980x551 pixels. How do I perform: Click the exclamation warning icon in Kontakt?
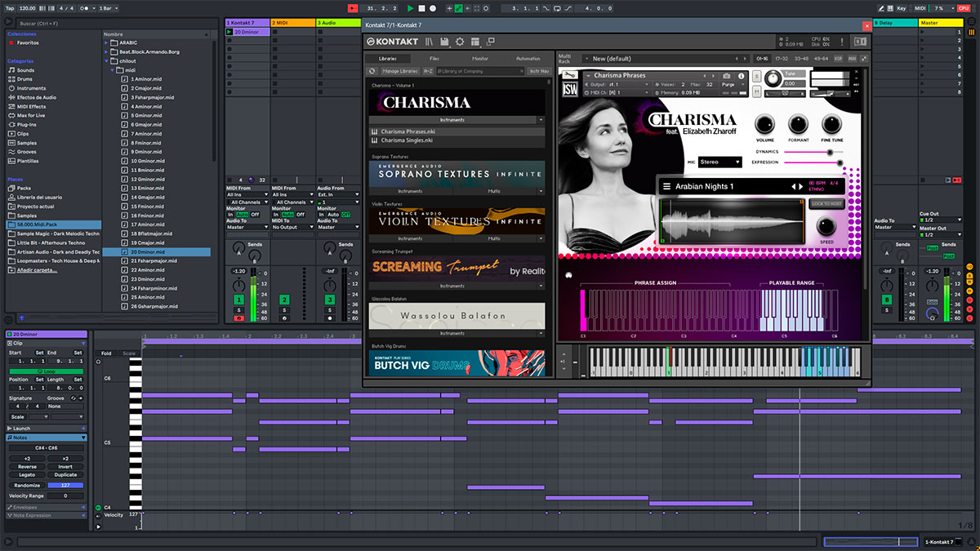[x=841, y=42]
